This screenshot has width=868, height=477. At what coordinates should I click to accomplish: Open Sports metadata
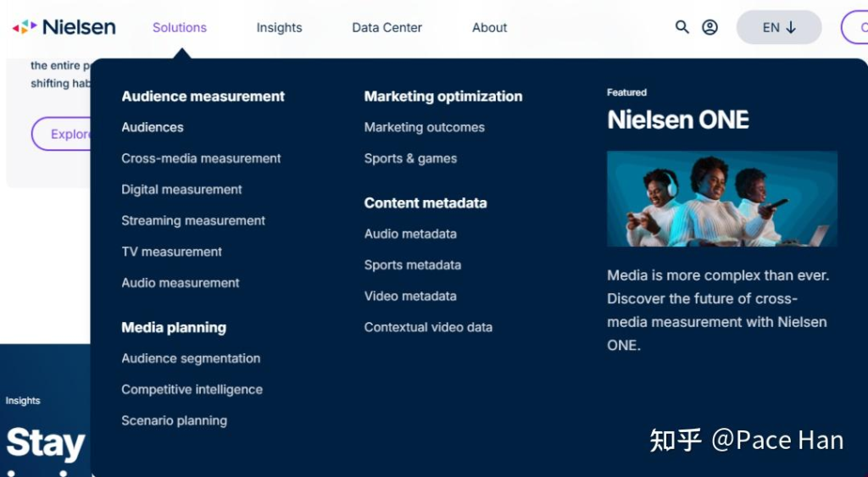(413, 265)
